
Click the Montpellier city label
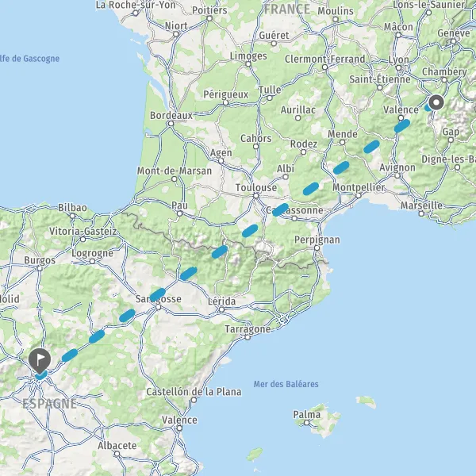[359, 187]
